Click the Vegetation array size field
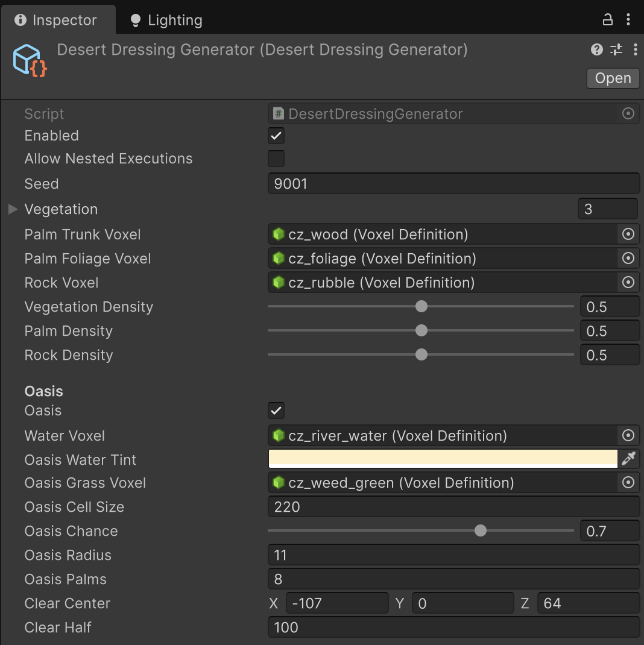This screenshot has height=645, width=644. [608, 209]
